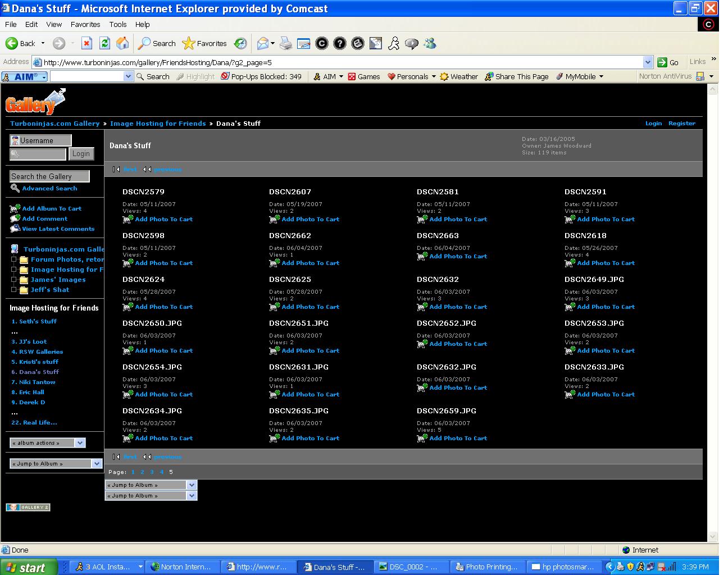
Task: Click the gallery Login button
Action: click(81, 154)
